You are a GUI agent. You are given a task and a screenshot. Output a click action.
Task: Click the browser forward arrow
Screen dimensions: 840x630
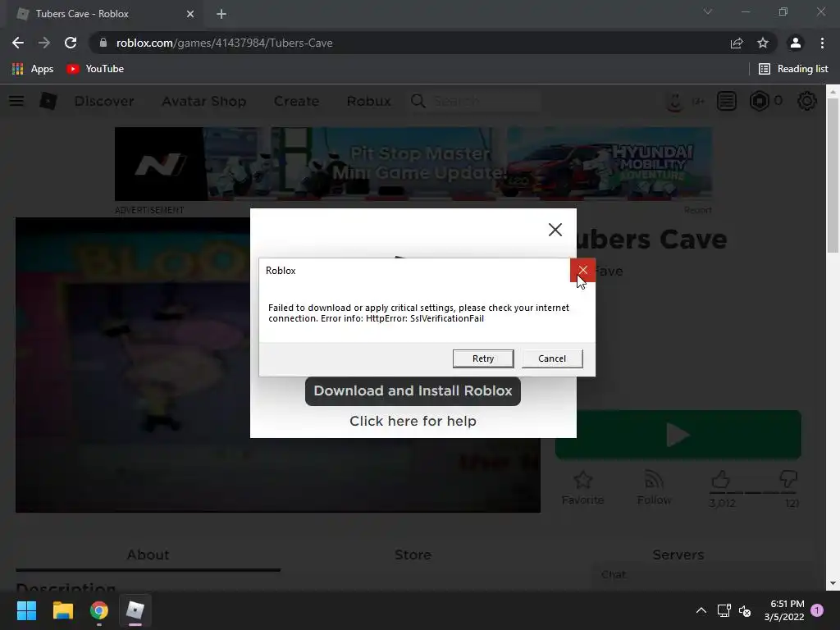[44, 43]
